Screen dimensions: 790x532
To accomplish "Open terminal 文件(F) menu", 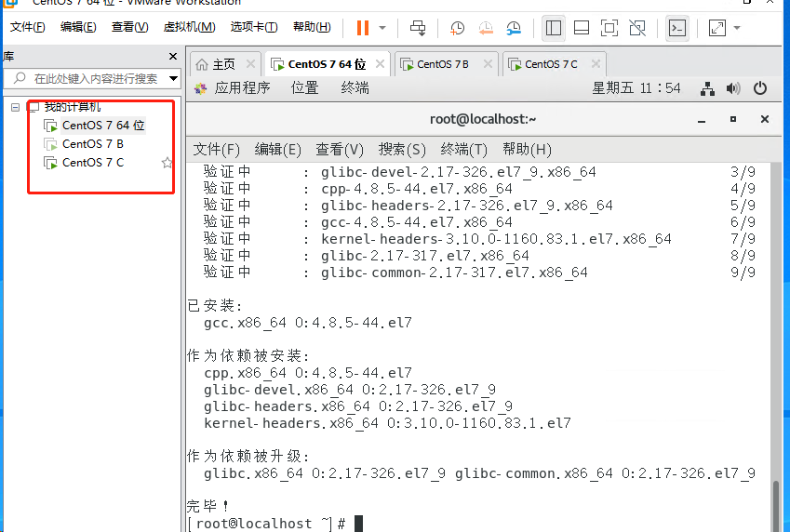I will 216,150.
